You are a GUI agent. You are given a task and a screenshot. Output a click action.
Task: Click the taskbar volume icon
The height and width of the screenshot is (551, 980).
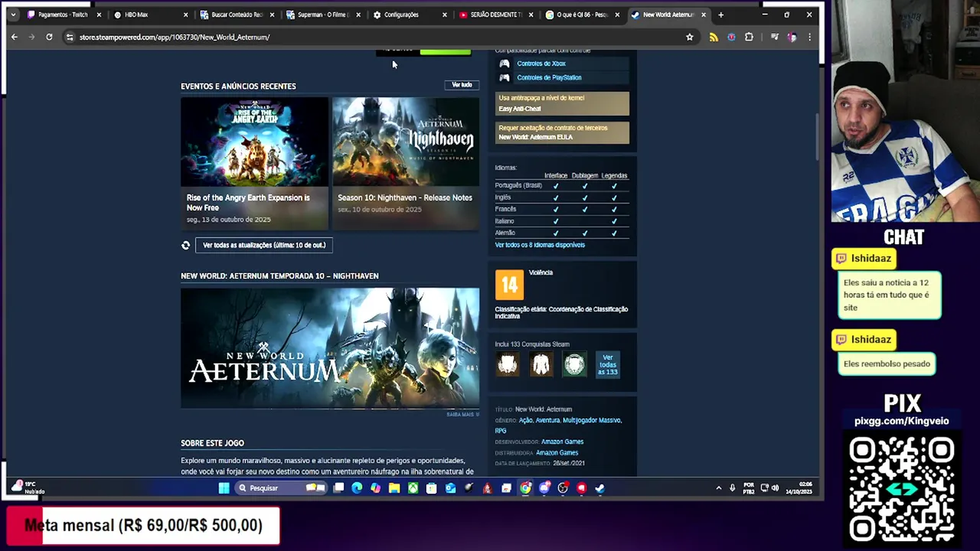tap(775, 487)
